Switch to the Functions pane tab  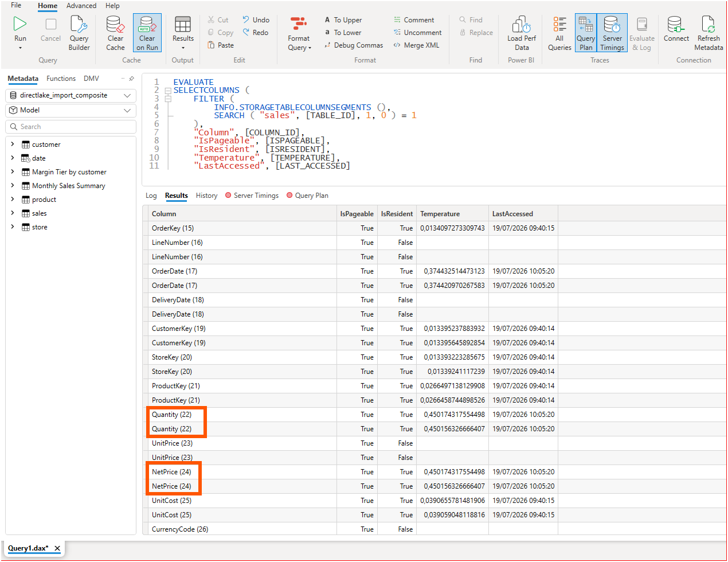[61, 79]
